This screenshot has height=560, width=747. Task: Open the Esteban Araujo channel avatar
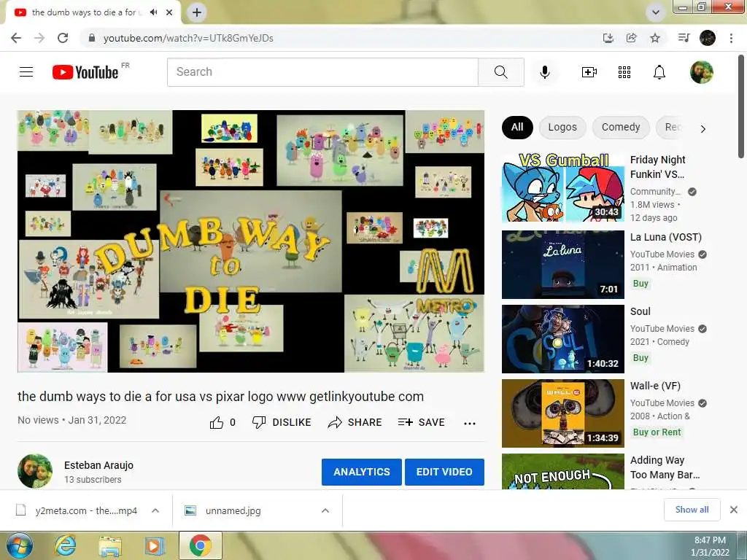pos(35,472)
